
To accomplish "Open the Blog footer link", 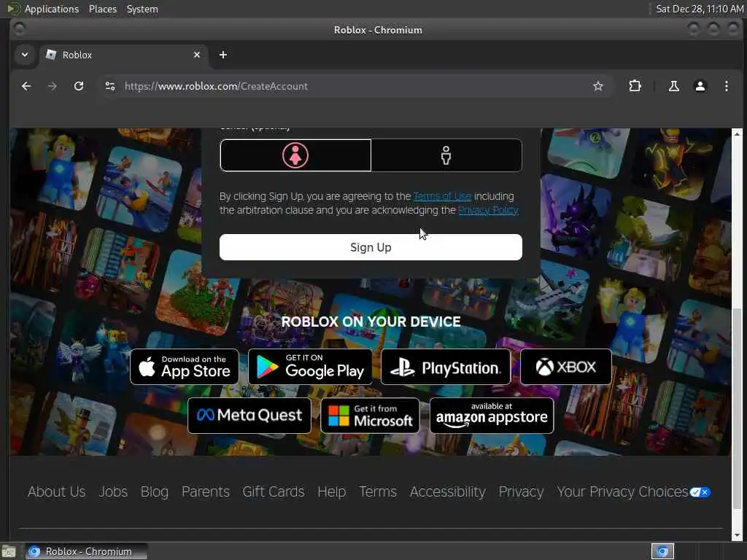I will click(x=155, y=491).
